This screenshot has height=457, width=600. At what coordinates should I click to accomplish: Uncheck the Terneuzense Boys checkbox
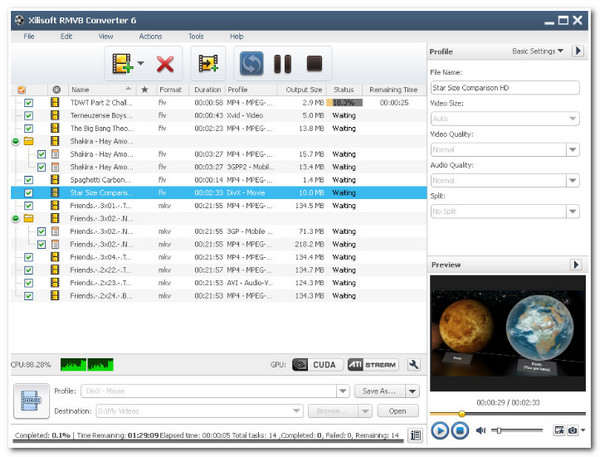pos(29,115)
